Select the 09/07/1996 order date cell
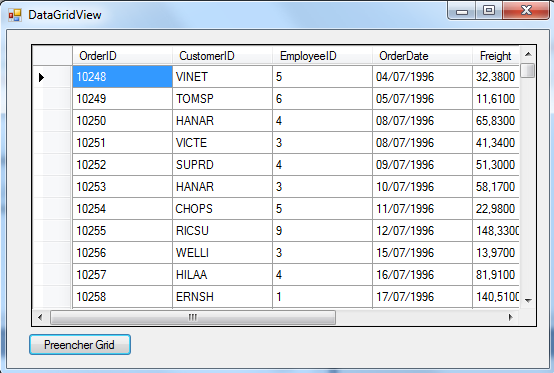 (422, 165)
